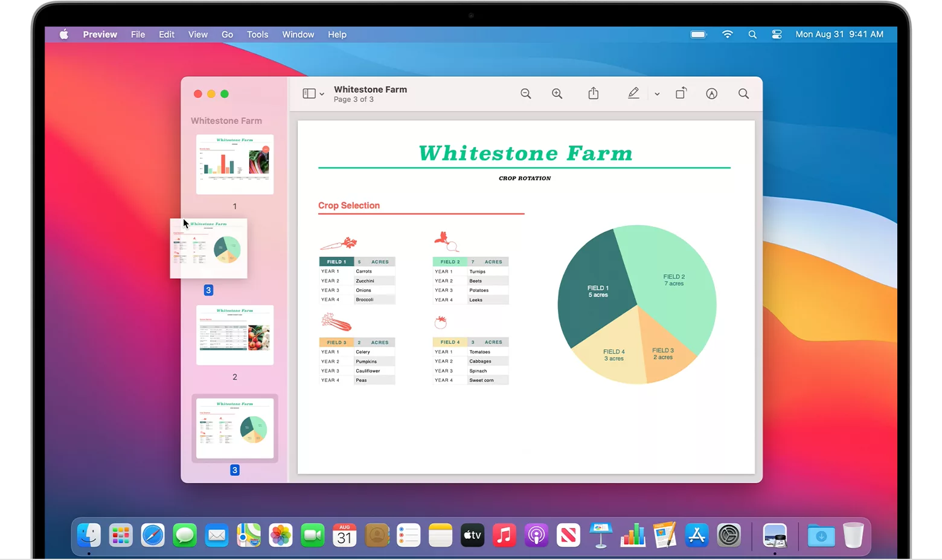Image resolution: width=942 pixels, height=560 pixels.
Task: Toggle the sidebar view in Preview
Action: click(x=309, y=94)
